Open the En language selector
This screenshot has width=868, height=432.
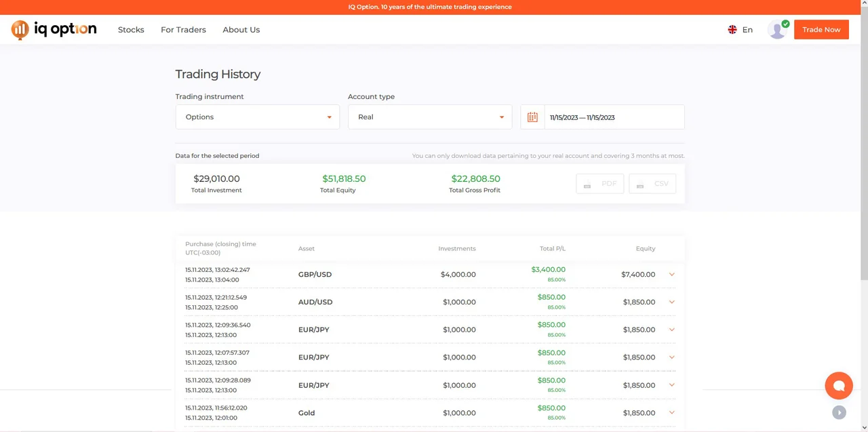pos(747,30)
